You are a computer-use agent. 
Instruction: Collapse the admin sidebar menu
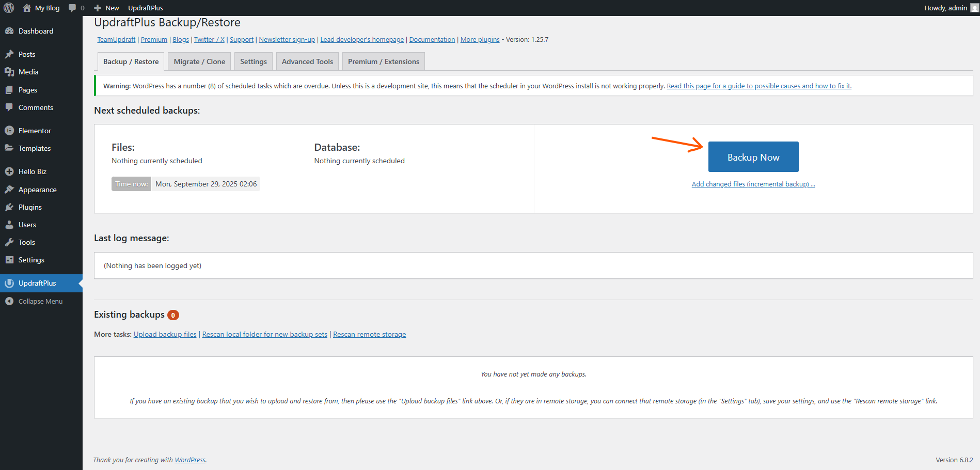[40, 301]
